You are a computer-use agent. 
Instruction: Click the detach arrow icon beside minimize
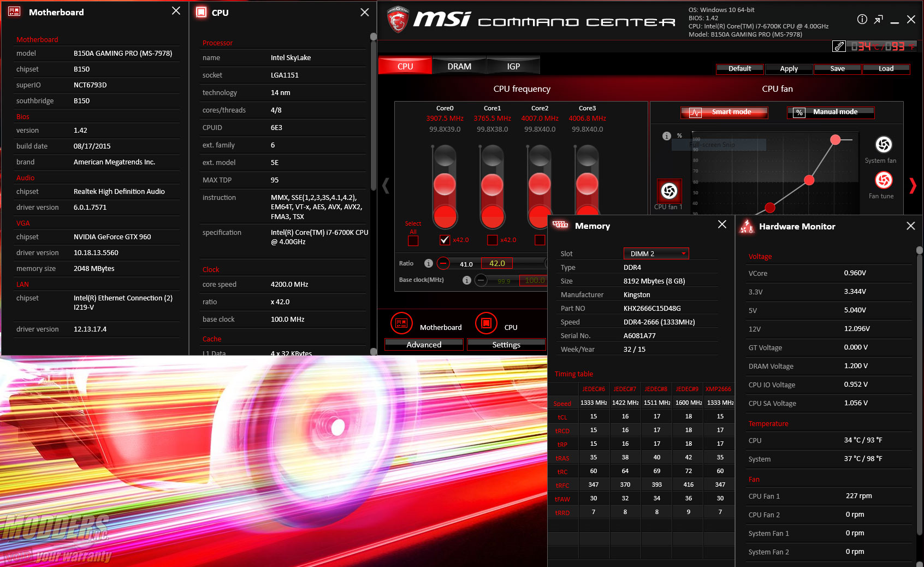pos(878,20)
